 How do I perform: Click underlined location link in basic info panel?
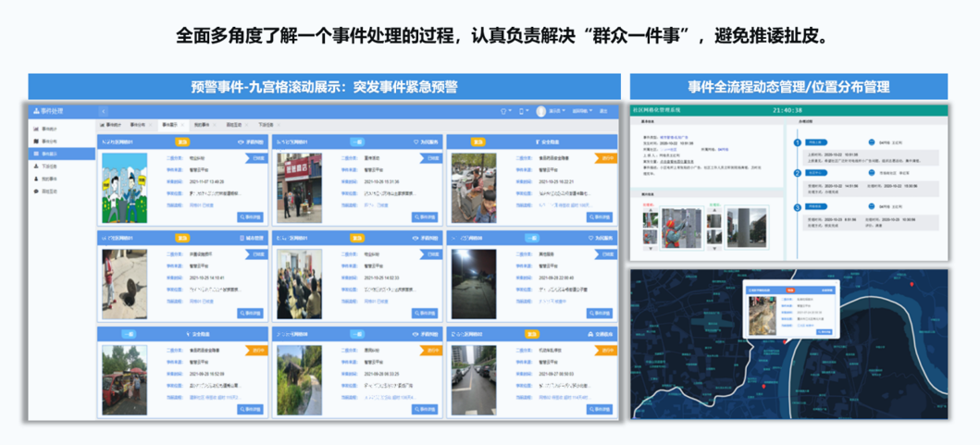[x=675, y=160]
